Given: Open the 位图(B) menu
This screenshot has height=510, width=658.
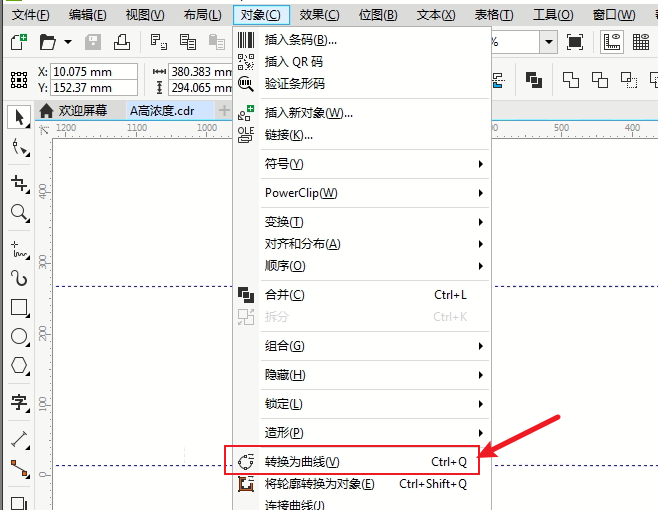Looking at the screenshot, I should pyautogui.click(x=377, y=15).
